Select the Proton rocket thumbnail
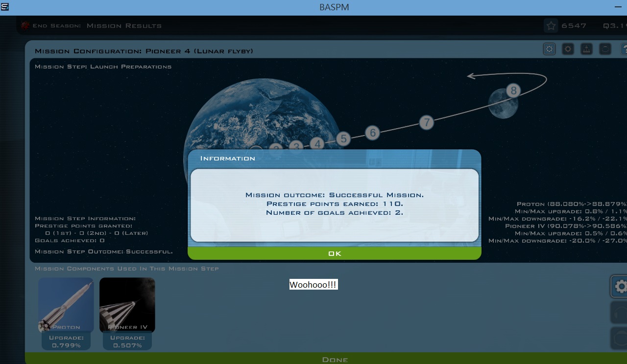This screenshot has height=364, width=627. coord(66,305)
